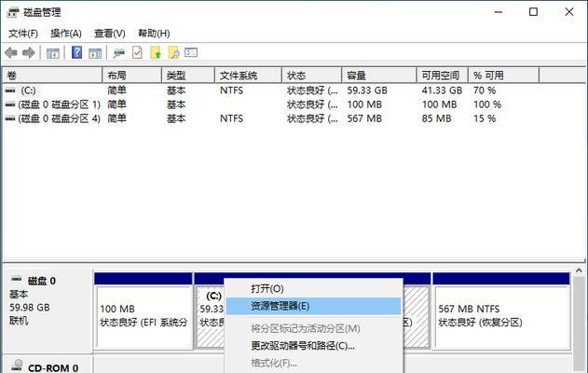Click the volume icon of 磁盘 0 磁盘分区 1
588x373 pixels.
10,104
